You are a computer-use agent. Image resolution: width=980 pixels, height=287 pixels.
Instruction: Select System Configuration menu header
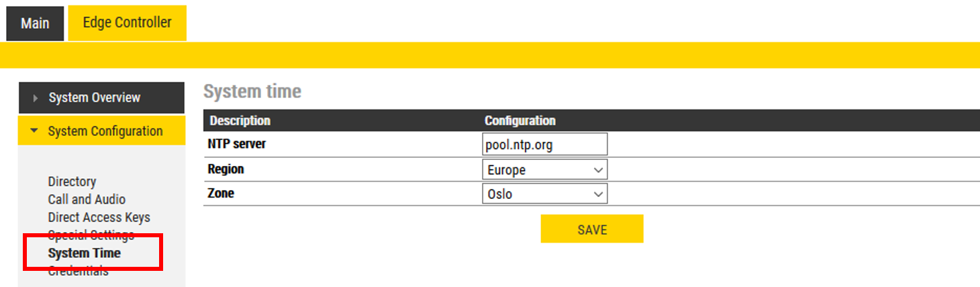[x=105, y=131]
